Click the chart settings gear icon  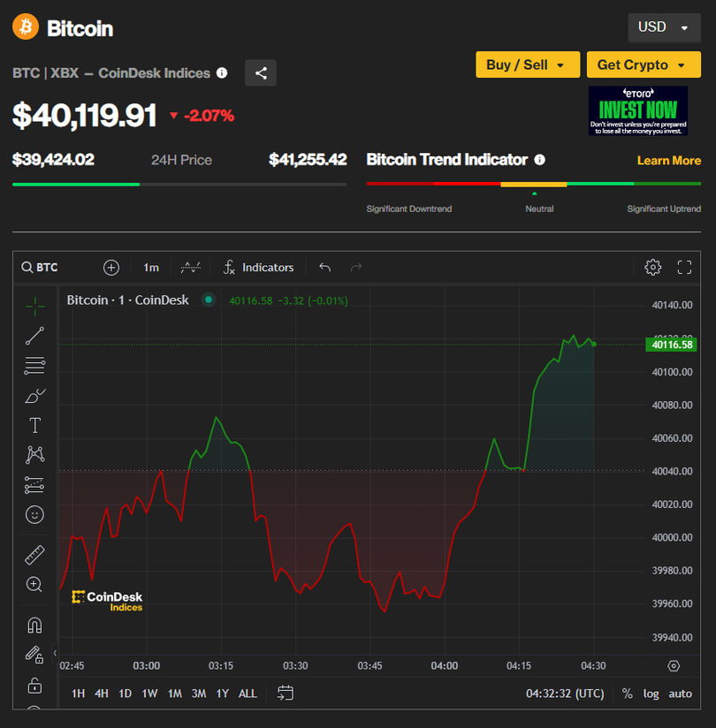[652, 267]
